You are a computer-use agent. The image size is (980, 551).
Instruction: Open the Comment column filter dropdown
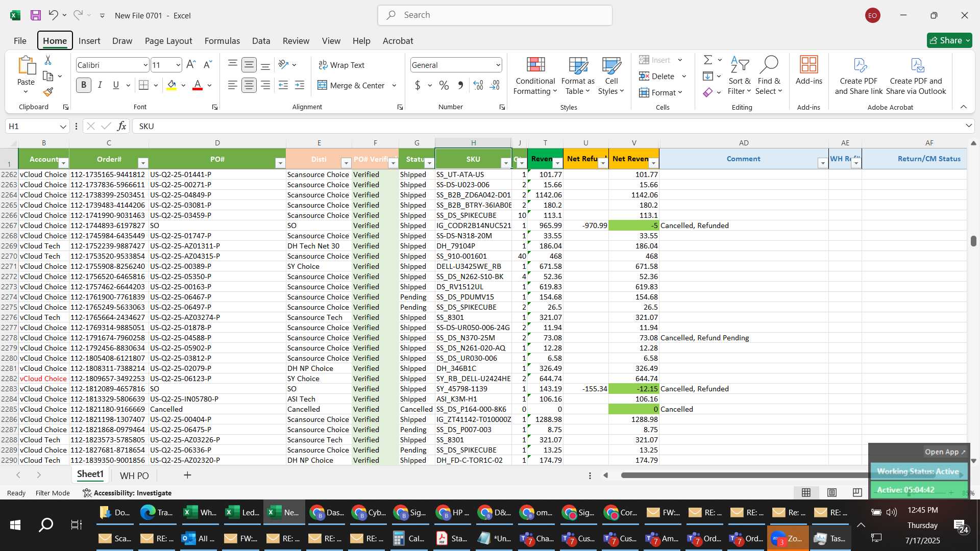(822, 163)
